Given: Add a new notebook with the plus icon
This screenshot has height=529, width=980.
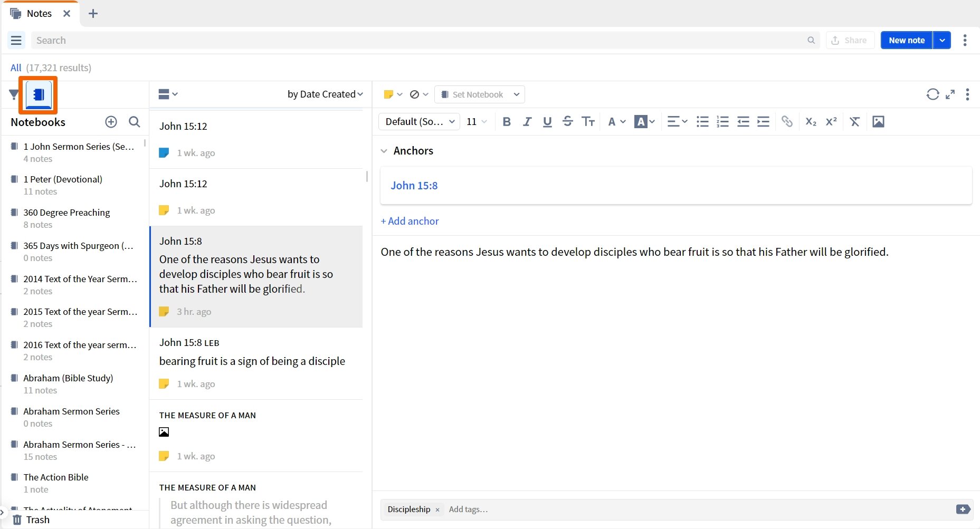Looking at the screenshot, I should pos(111,122).
